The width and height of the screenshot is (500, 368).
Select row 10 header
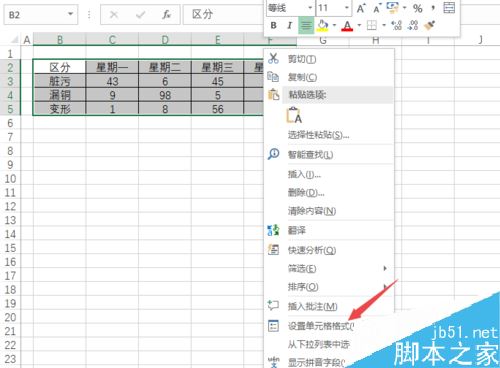pos(10,179)
